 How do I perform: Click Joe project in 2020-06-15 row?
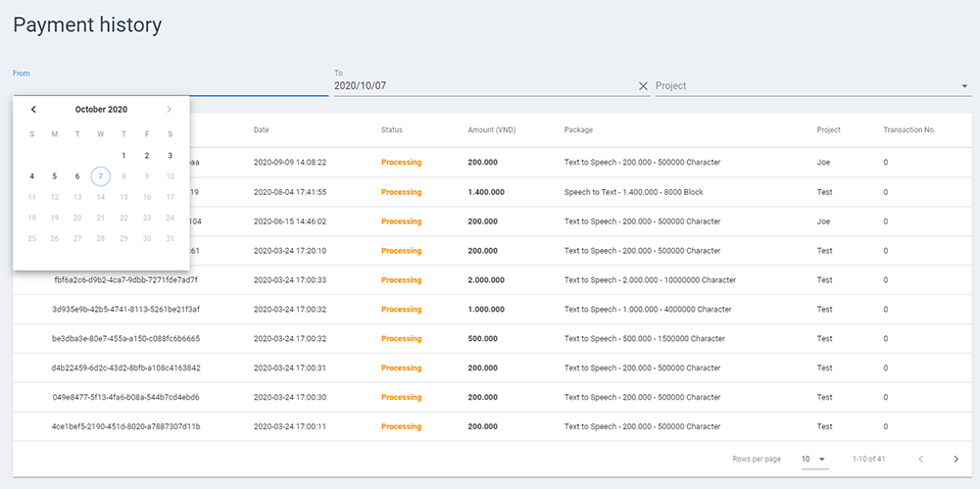tap(822, 221)
